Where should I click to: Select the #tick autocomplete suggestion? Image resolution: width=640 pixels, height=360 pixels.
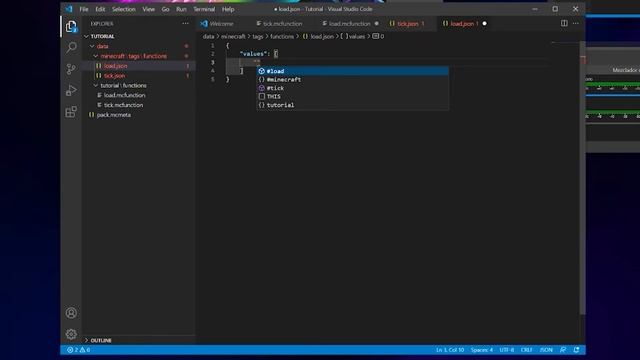(353, 88)
